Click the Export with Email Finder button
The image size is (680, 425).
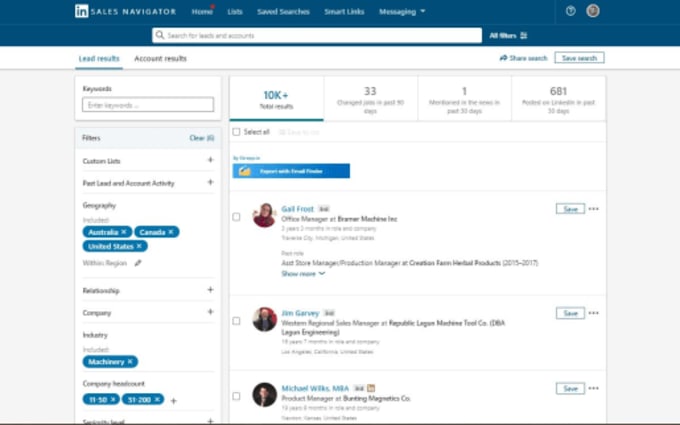(x=291, y=171)
